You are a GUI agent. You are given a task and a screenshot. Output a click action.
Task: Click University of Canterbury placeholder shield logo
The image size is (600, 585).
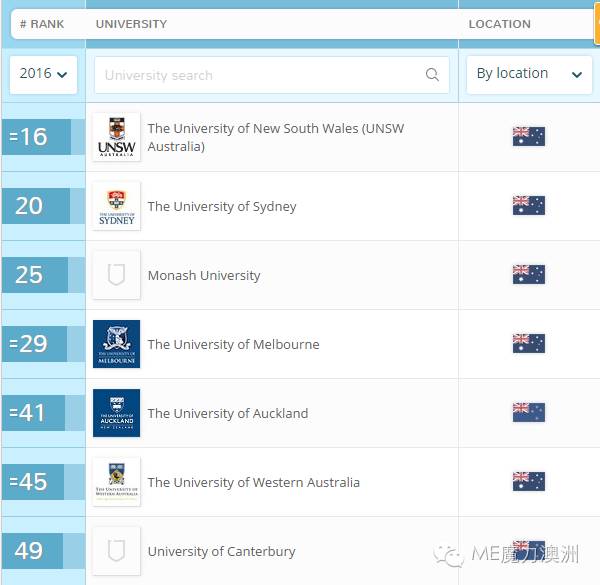(x=116, y=551)
